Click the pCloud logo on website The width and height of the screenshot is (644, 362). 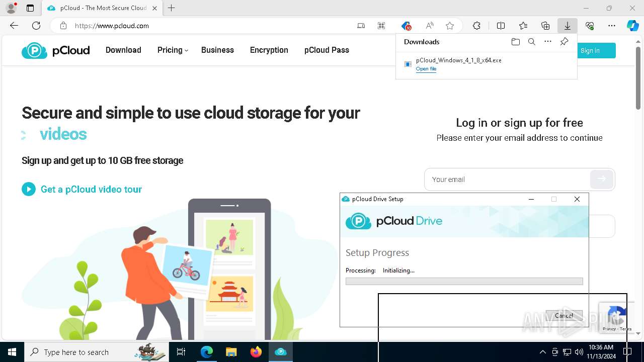coord(55,50)
